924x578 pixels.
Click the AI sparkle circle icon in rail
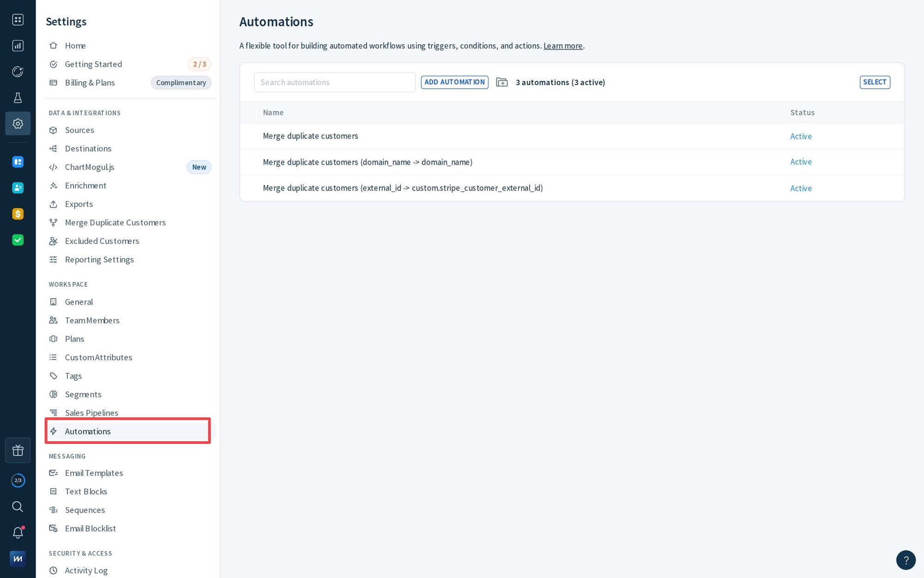click(18, 72)
